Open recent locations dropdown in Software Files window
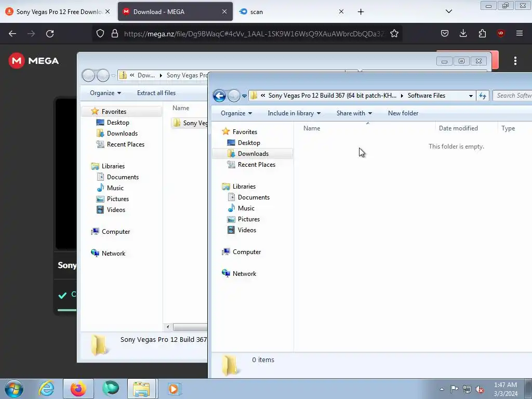532x399 pixels. click(244, 96)
